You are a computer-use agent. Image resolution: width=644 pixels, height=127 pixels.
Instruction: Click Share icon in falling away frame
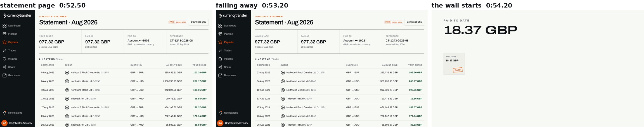[220, 67]
